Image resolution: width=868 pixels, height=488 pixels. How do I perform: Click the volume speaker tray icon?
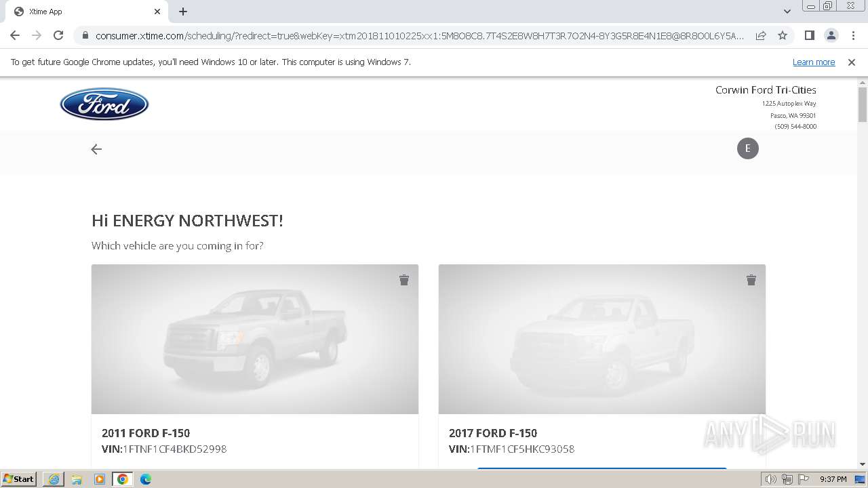tap(770, 479)
